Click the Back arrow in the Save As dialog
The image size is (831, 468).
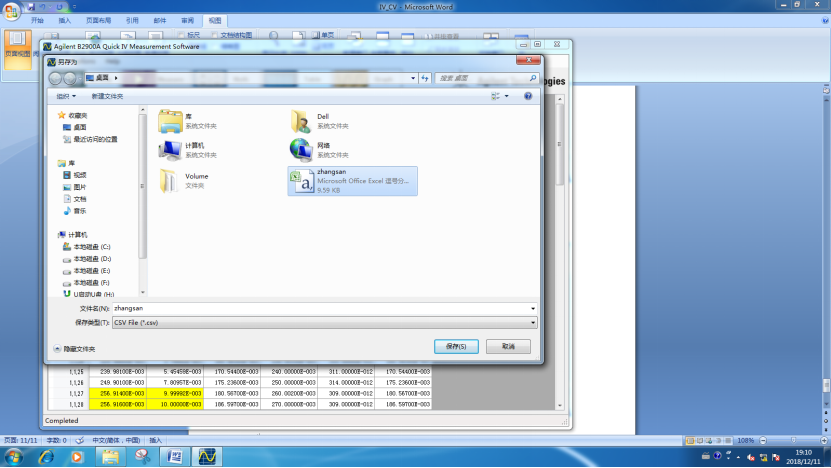pos(55,78)
